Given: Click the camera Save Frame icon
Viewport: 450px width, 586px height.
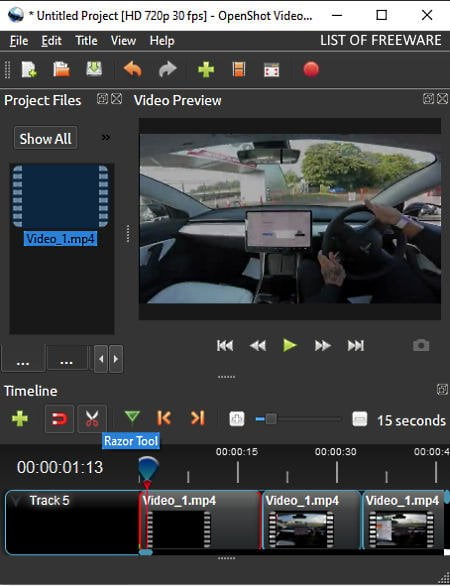Looking at the screenshot, I should [x=421, y=345].
